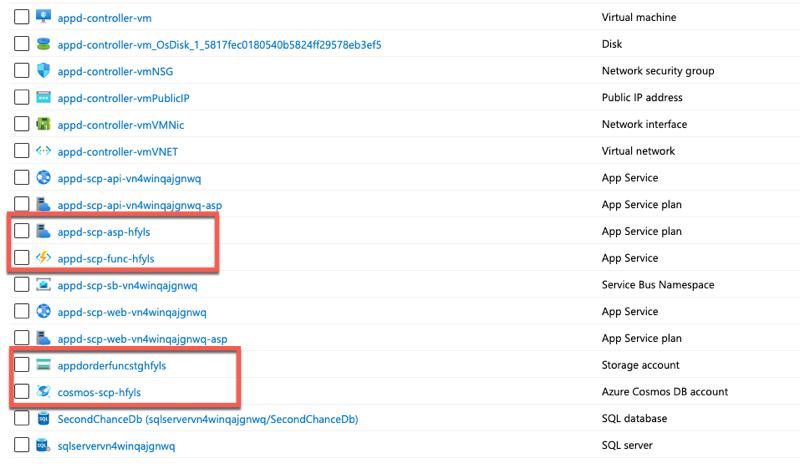Tick the cosmos-scp-hfyls checkbox
The image size is (800, 469).
(x=21, y=391)
